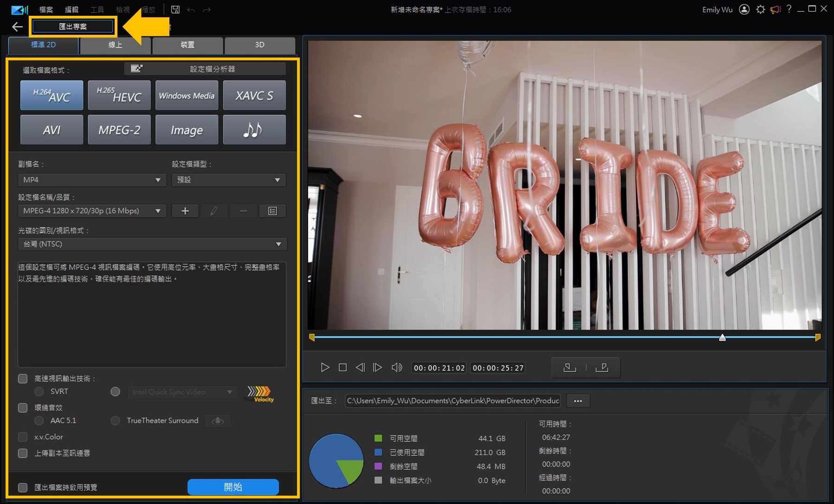Click the browse ... button next to export path
Screen dimensions: 834x504
click(577, 401)
